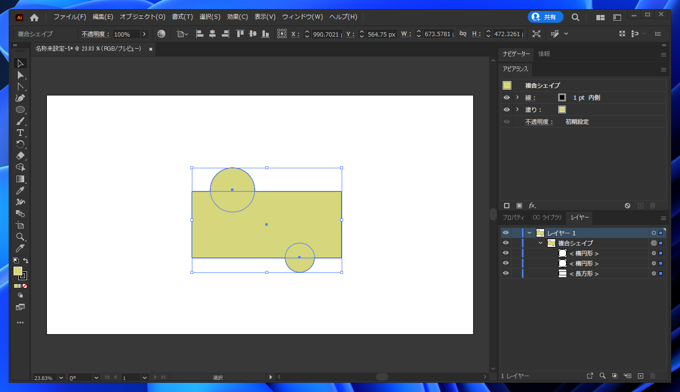Select the Blend tool

point(20,213)
